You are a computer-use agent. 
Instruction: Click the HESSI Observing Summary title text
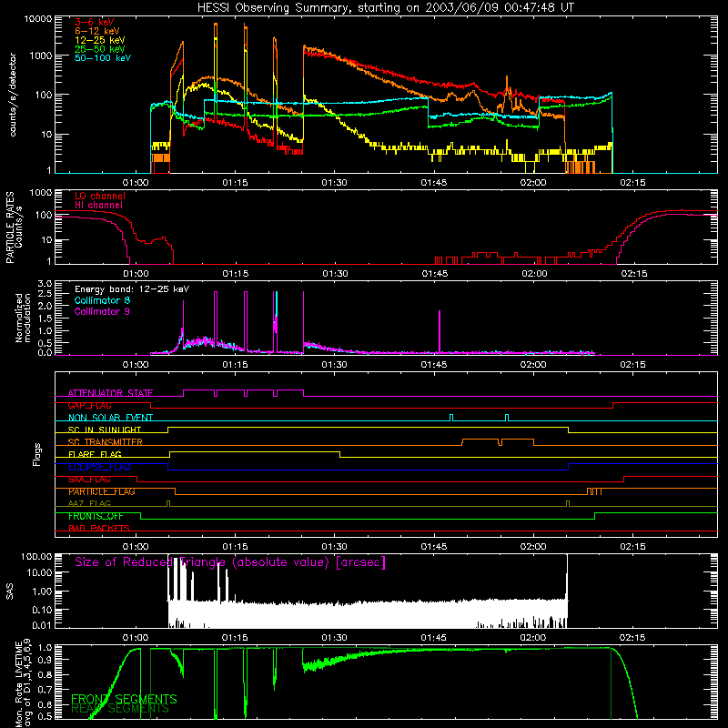(x=385, y=7)
